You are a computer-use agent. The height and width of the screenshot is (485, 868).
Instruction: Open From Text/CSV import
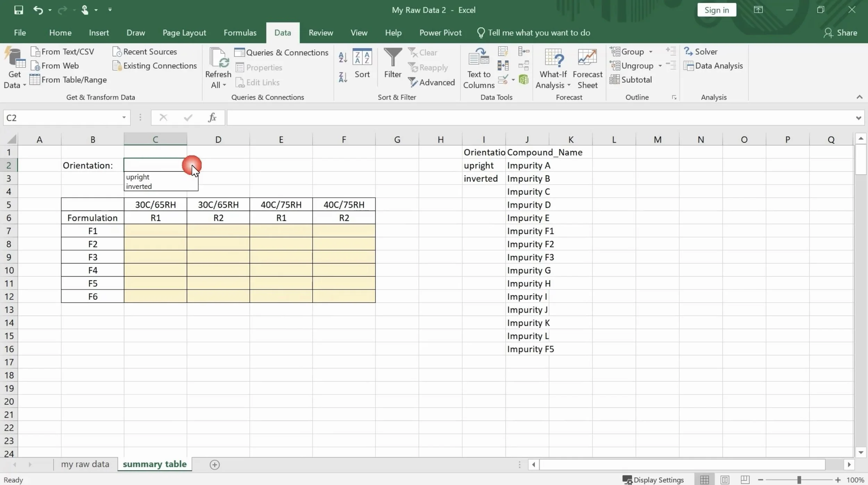(x=62, y=52)
